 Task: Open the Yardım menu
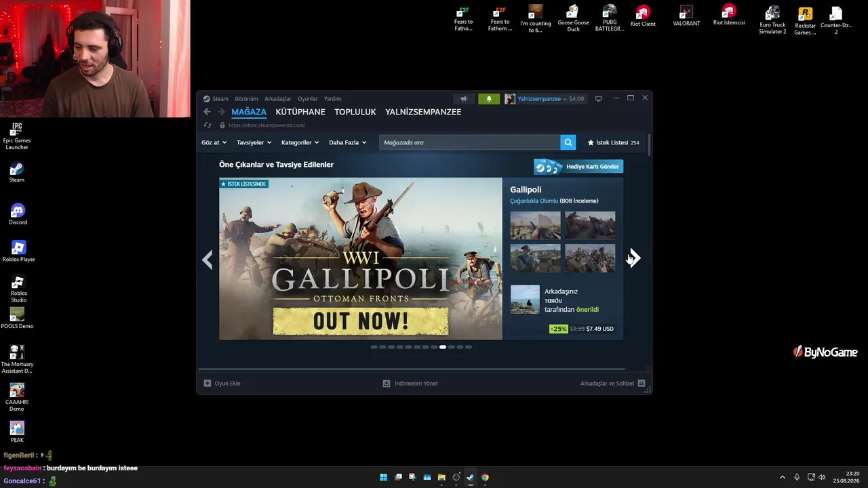332,99
